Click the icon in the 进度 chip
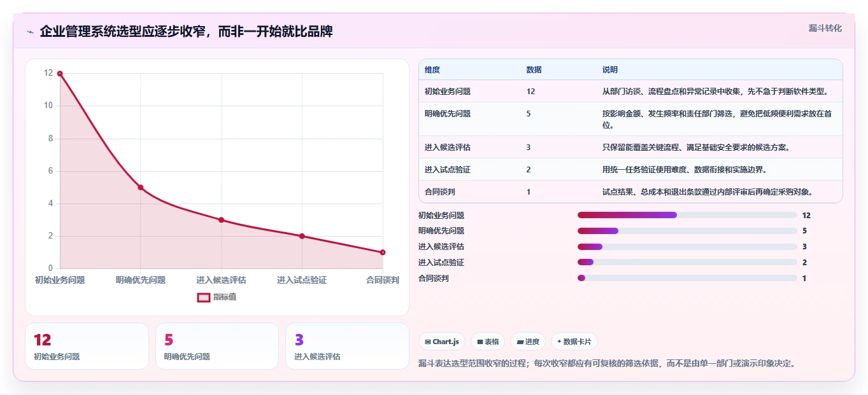868x395 pixels. pyautogui.click(x=520, y=342)
